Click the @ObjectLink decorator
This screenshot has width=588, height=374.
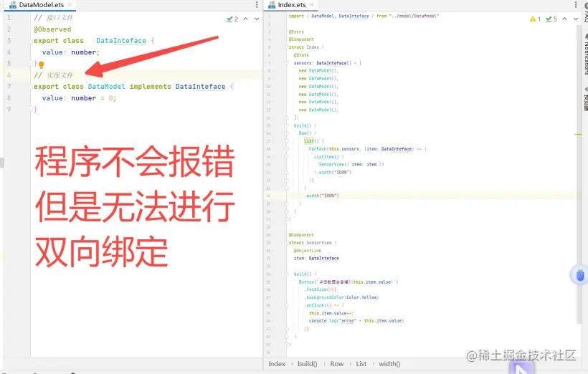pos(308,251)
